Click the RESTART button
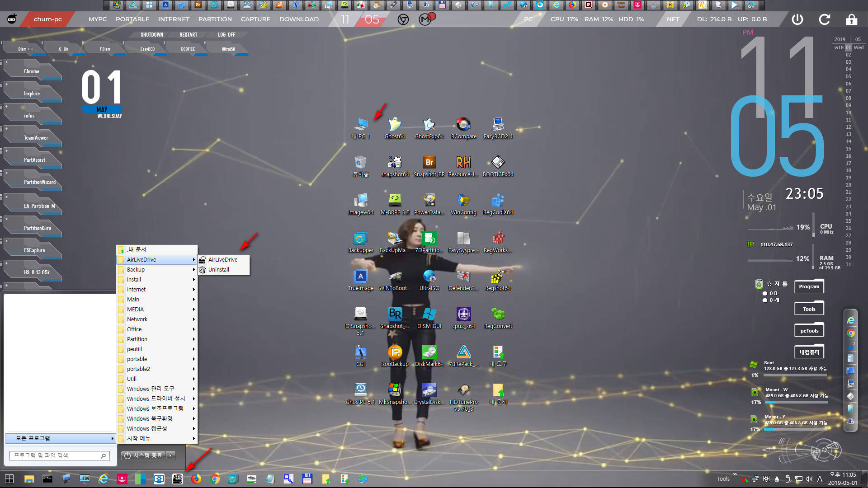 point(189,35)
